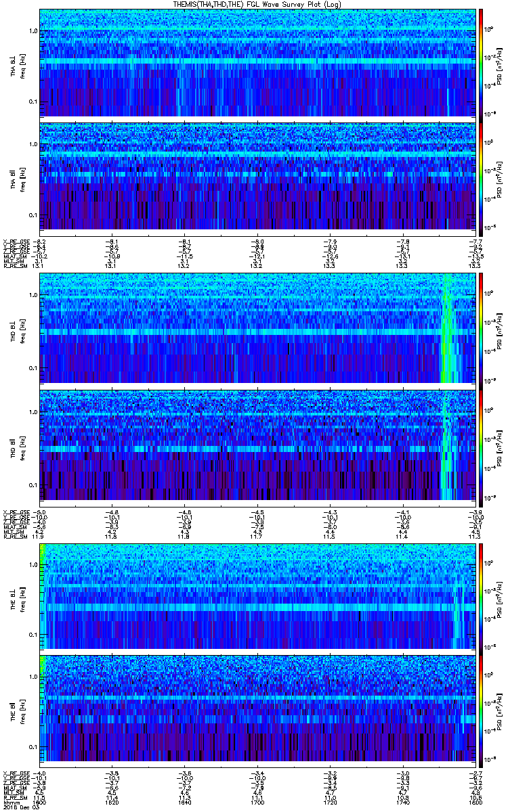Click the 1720 time tick label

click(x=329, y=802)
